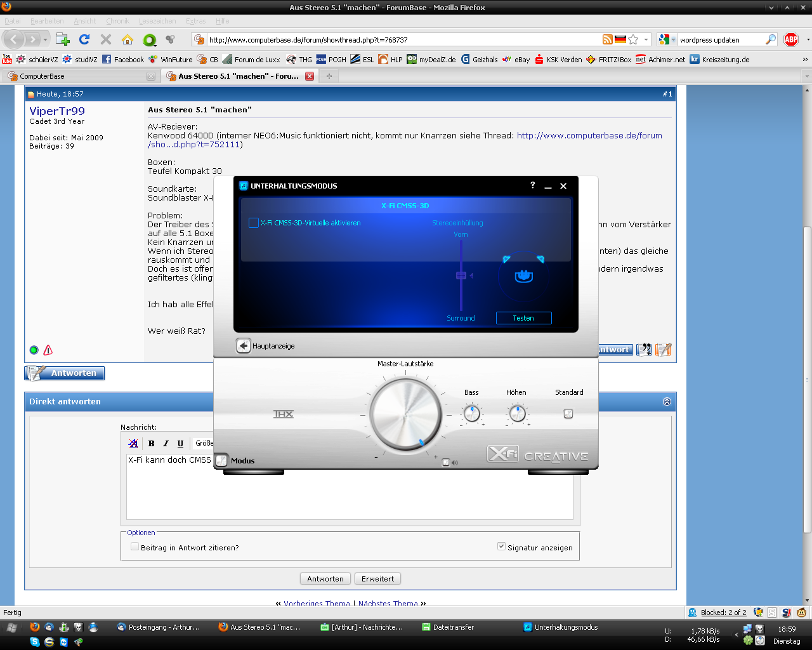Image resolution: width=812 pixels, height=650 pixels.
Task: Open the address bar history dropdown
Action: 646,39
